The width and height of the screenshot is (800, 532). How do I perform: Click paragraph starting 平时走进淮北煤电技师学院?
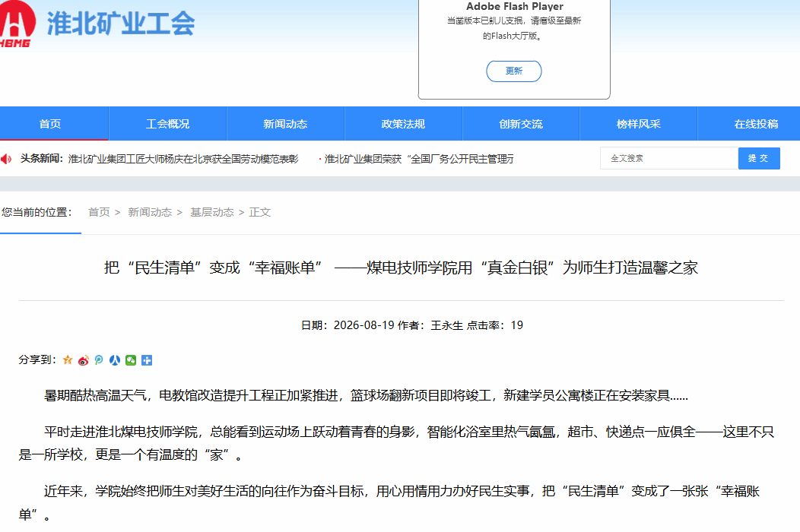(396, 443)
